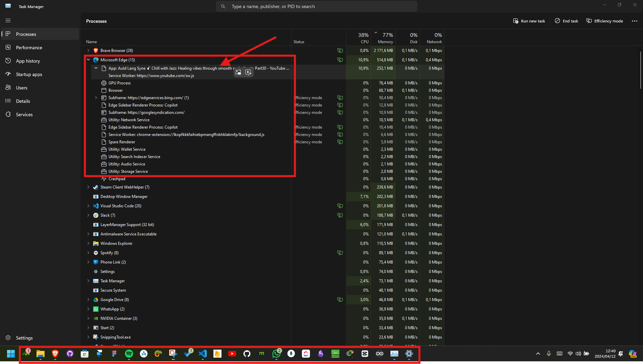643x364 pixels.
Task: Toggle efficiency leaf on the Google Drive row
Action: 340,300
